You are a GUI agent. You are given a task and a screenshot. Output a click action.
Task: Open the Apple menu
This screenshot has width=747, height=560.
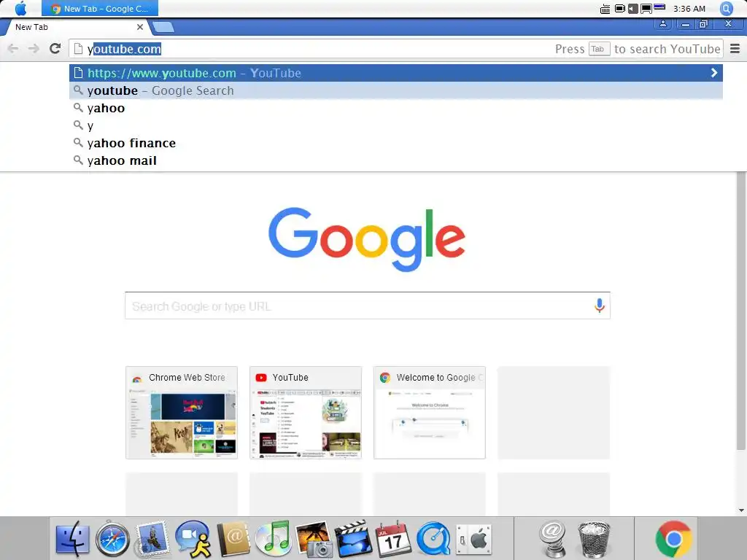pos(20,9)
